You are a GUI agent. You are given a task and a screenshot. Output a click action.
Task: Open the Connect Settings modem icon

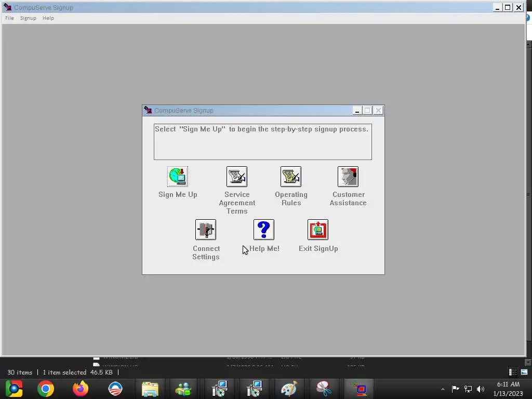(206, 230)
